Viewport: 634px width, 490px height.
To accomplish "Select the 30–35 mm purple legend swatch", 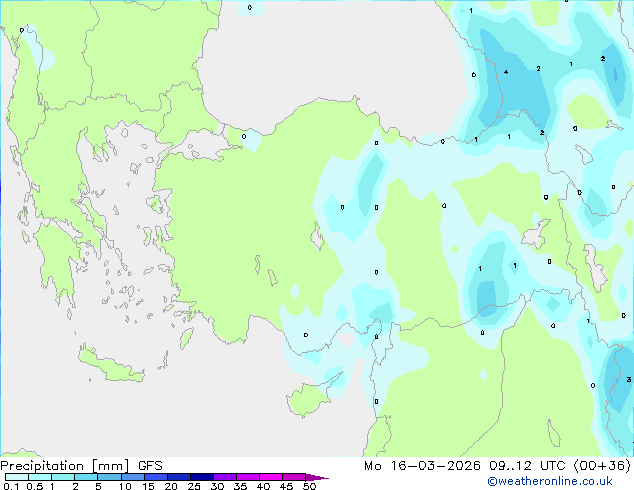I will point(224,477).
